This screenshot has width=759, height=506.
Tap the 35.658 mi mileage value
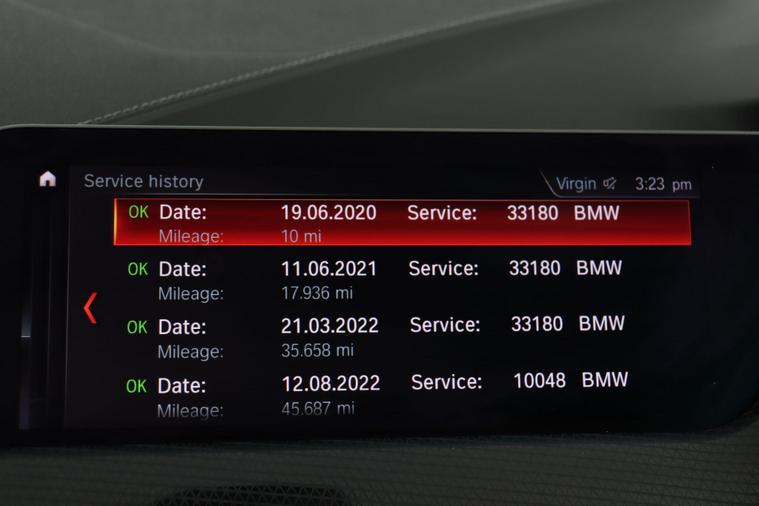317,350
